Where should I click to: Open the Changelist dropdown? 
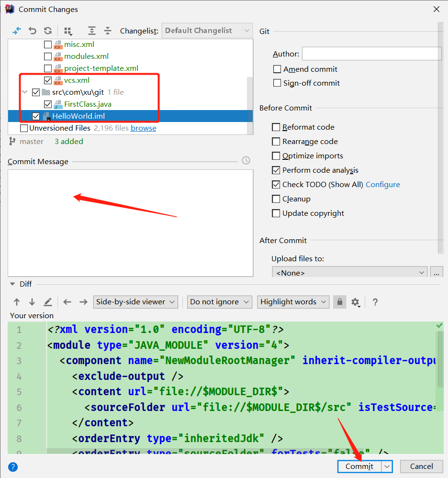(207, 31)
